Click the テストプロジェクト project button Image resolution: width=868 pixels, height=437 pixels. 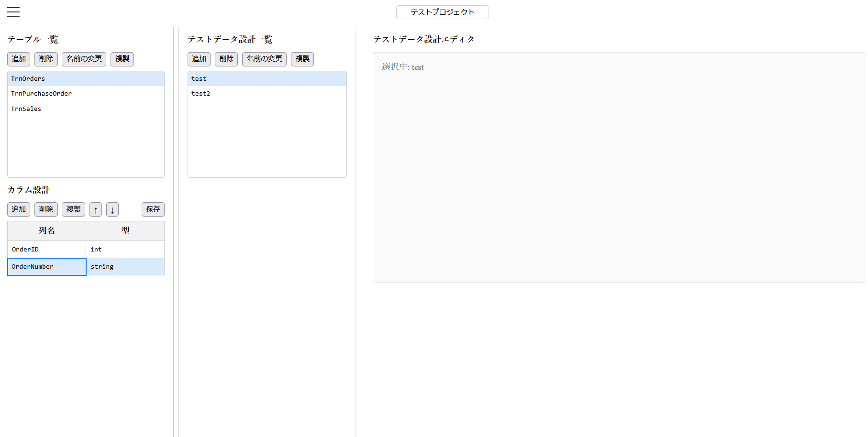point(442,12)
